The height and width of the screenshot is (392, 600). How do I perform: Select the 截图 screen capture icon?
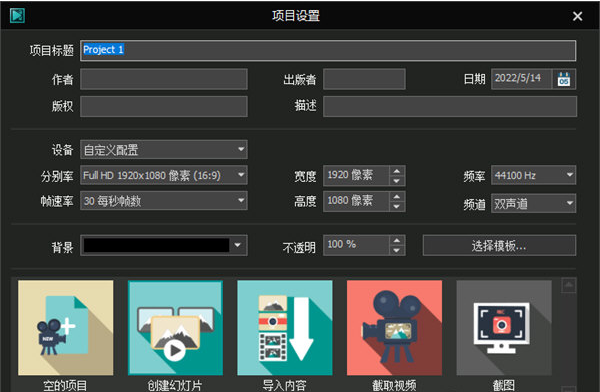[x=504, y=328]
